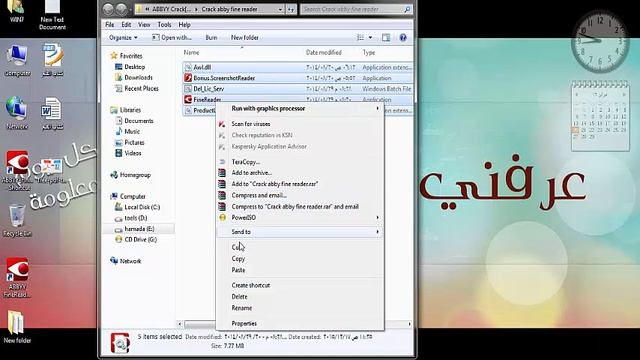
Task: Open the Organize dropdown
Action: click(x=123, y=38)
